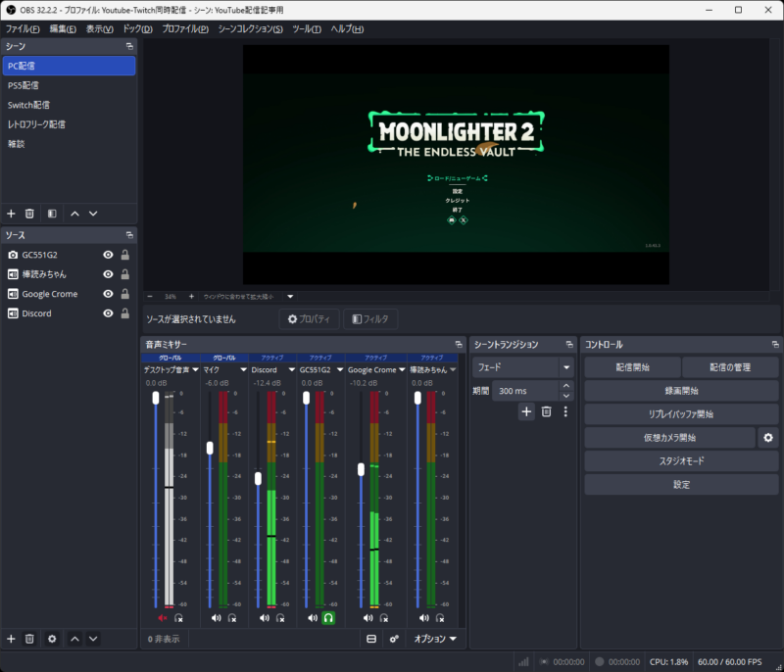
Task: Open Google Crome channel options arrow
Action: pyautogui.click(x=402, y=369)
